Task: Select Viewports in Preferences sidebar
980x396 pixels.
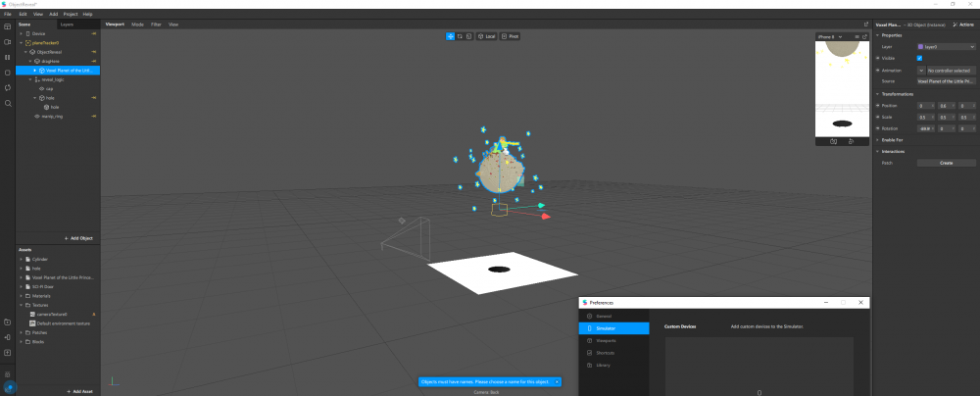Action: [606, 340]
